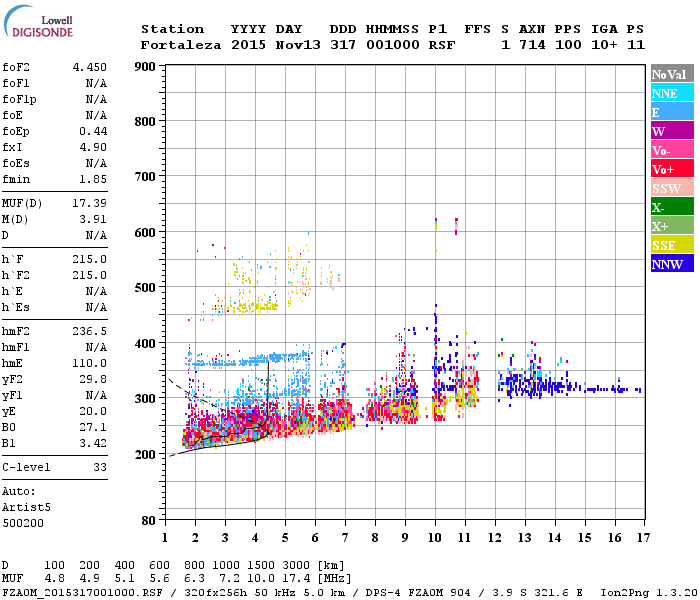The image size is (700, 600).
Task: Click the MUF(D) value 17.39
Action: 90,204
